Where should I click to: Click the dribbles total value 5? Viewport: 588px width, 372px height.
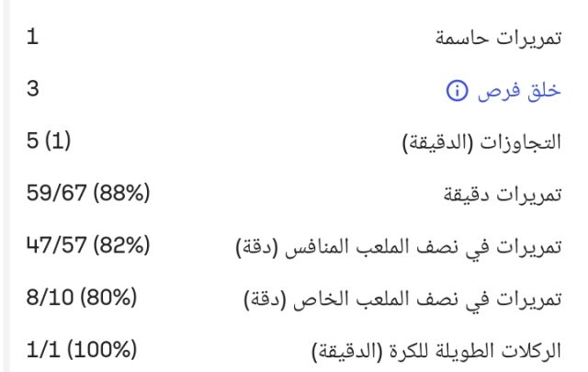(x=34, y=141)
